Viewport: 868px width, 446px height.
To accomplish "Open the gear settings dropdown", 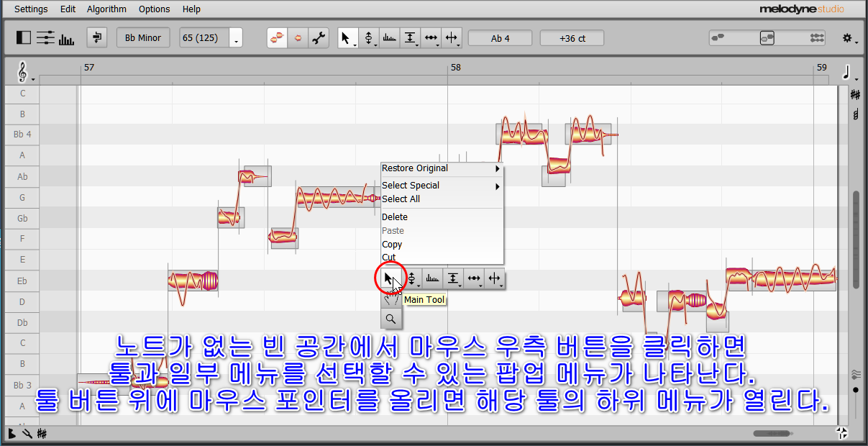I will [x=850, y=38].
